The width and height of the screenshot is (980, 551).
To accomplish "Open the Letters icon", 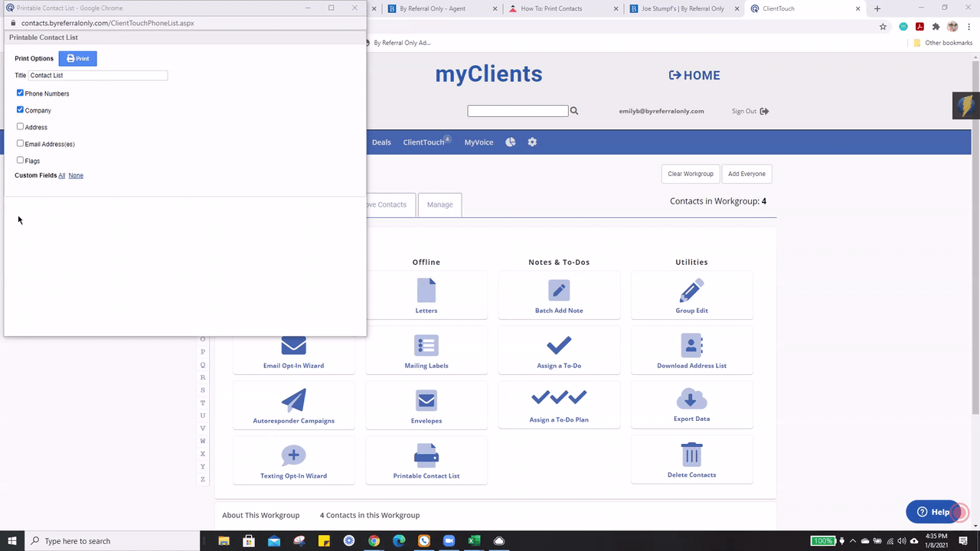I will 426,291.
